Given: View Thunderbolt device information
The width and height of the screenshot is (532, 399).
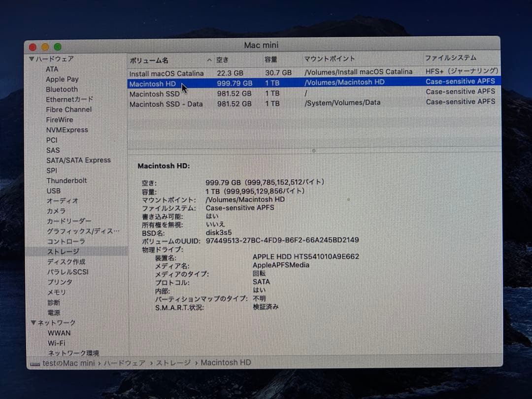Looking at the screenshot, I should [66, 180].
